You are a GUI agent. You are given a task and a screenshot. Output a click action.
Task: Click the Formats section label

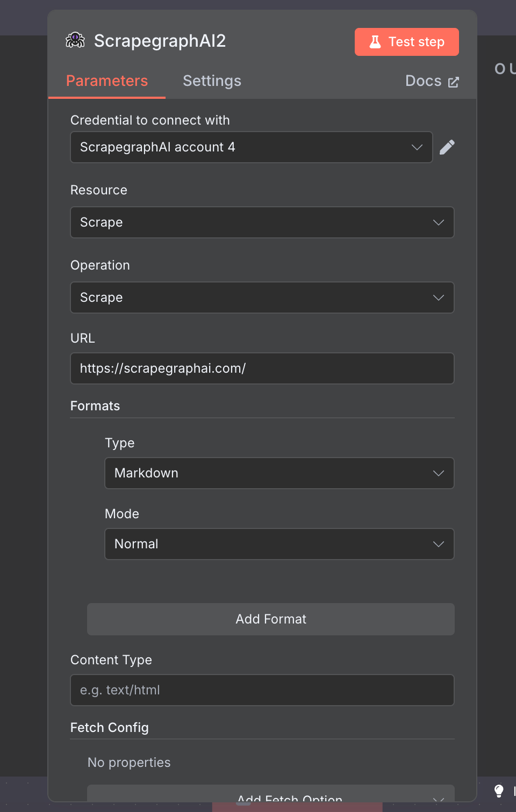(x=95, y=406)
